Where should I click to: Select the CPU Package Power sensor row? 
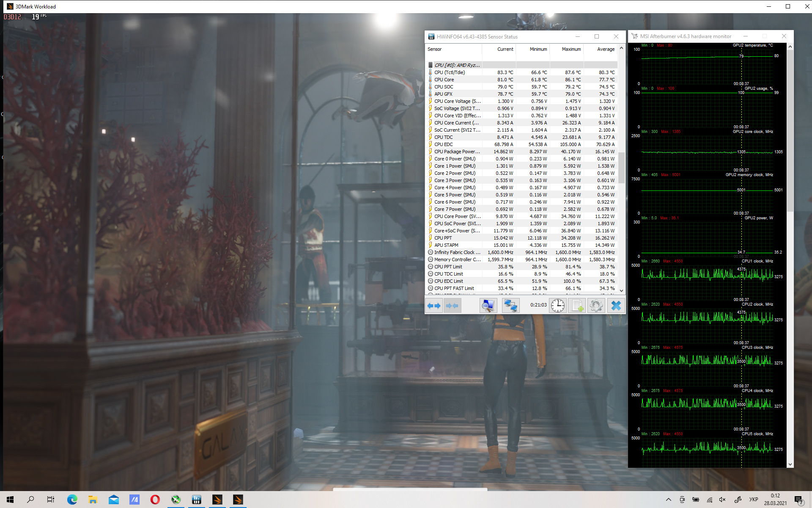click(457, 152)
